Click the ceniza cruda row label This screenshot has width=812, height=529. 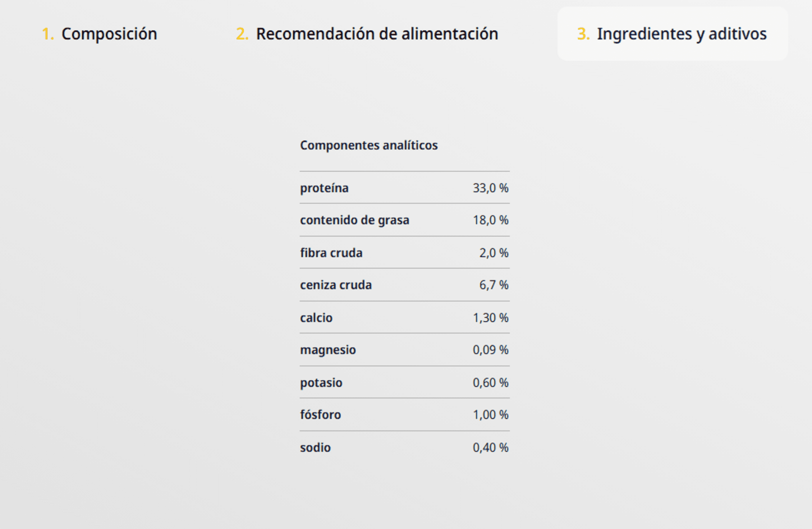point(336,285)
